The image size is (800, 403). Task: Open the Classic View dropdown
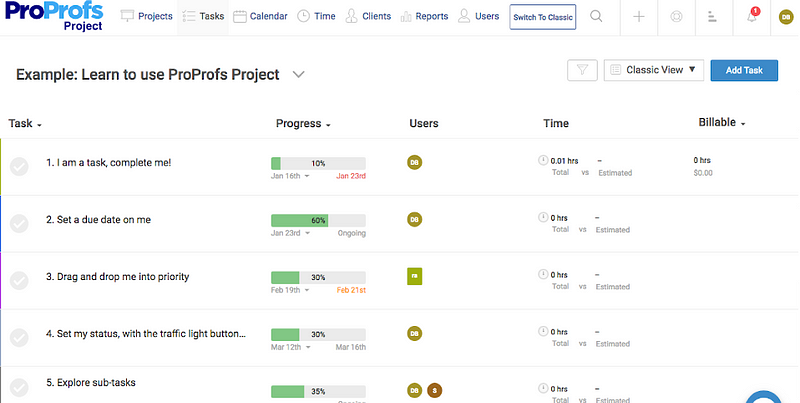pos(653,70)
